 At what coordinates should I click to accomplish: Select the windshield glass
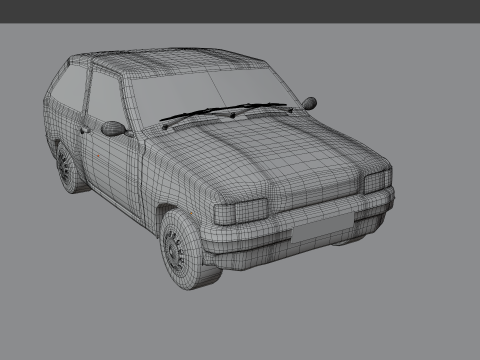pyautogui.click(x=217, y=95)
